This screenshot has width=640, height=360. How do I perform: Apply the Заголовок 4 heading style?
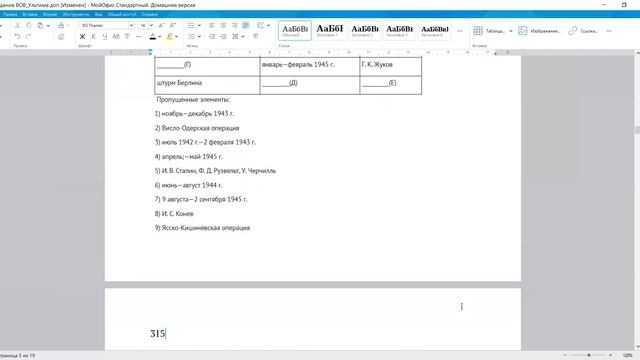tap(435, 31)
